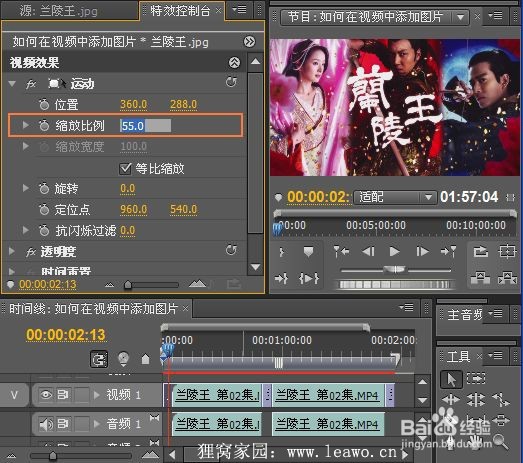The image size is (523, 463).
Task: Toggle the Rotation keyframe stopwatch
Action: point(44,188)
